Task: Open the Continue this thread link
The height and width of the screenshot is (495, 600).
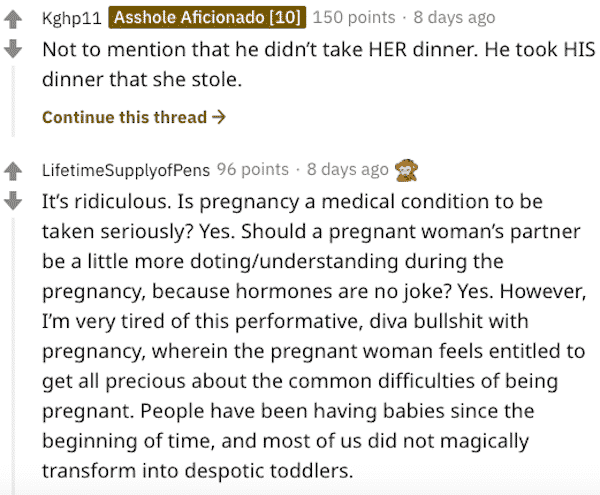Action: point(134,117)
